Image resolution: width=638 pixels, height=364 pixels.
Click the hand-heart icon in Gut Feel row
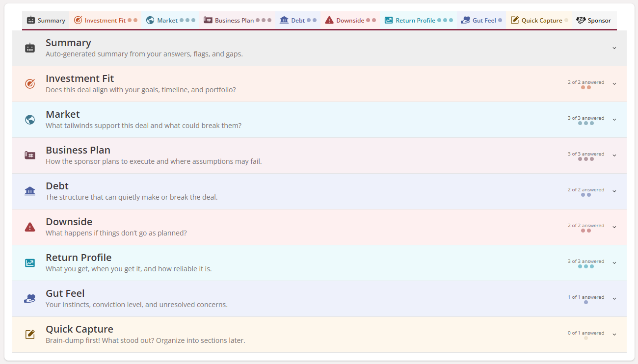(30, 299)
